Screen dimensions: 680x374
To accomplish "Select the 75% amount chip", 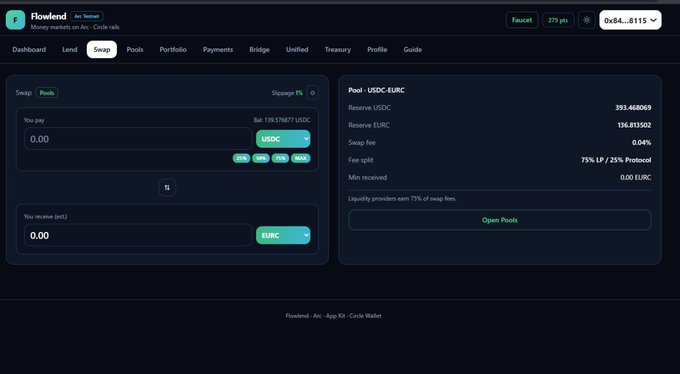I will 280,158.
